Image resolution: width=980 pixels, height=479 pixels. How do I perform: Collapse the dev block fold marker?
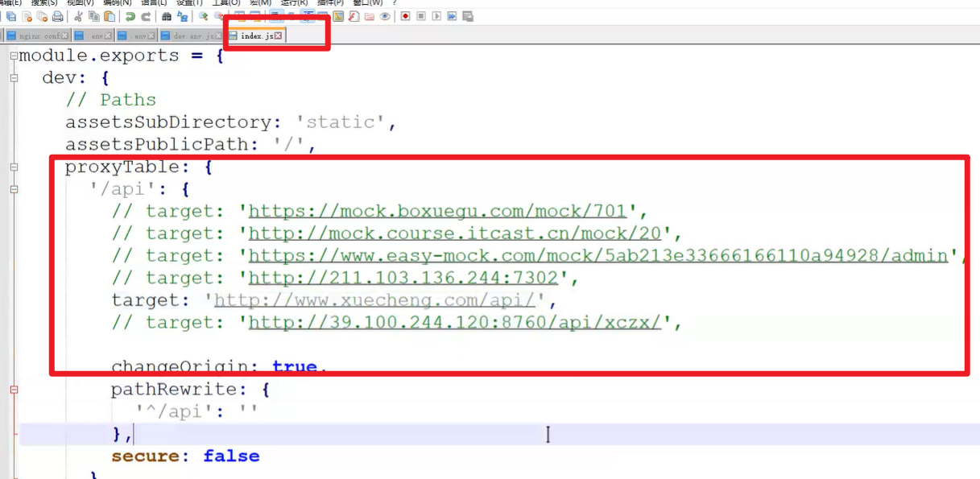14,78
